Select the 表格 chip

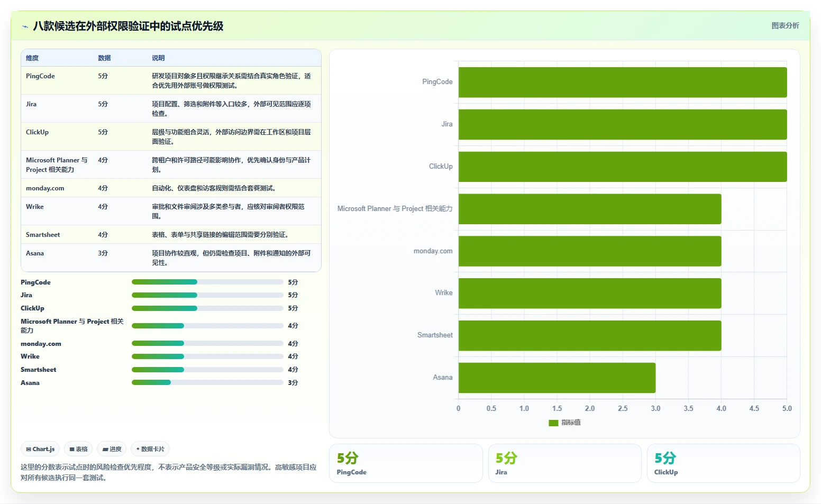(78, 449)
